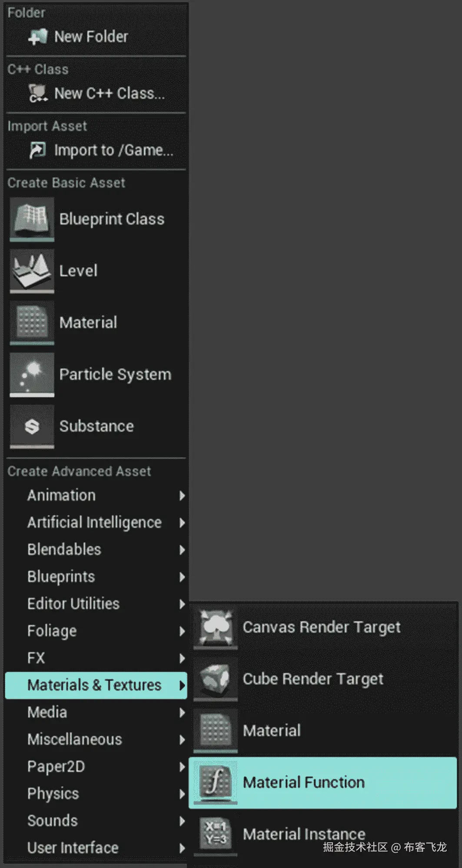Viewport: 462px width, 868px height.
Task: Click the Cube Render Target icon
Action: pyautogui.click(x=216, y=679)
